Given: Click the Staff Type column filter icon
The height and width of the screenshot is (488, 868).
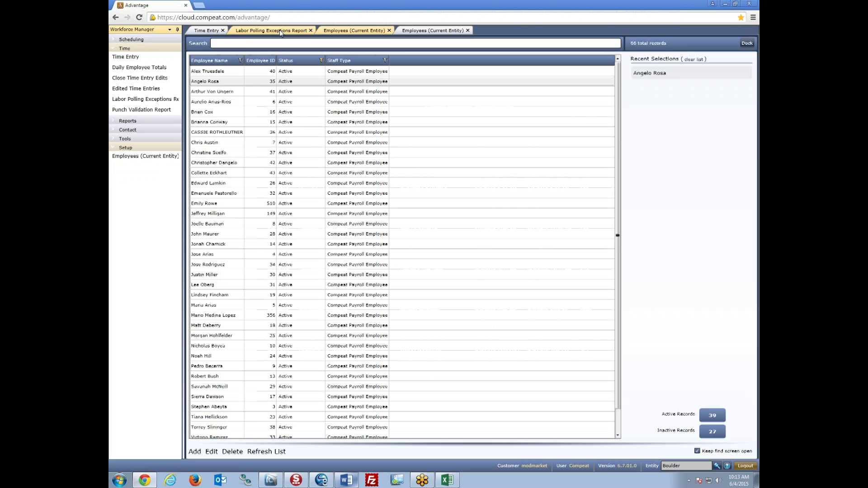Looking at the screenshot, I should pyautogui.click(x=385, y=60).
